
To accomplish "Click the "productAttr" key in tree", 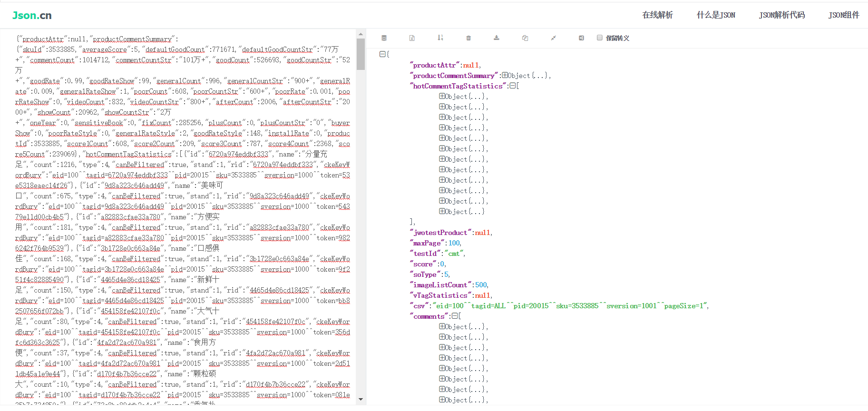I will pyautogui.click(x=435, y=65).
